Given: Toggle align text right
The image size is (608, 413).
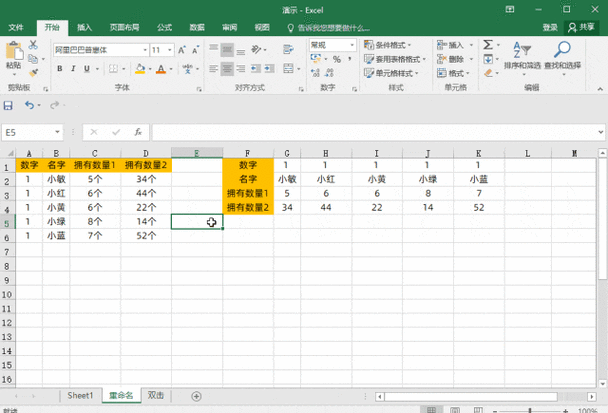Looking at the screenshot, I should 241,69.
